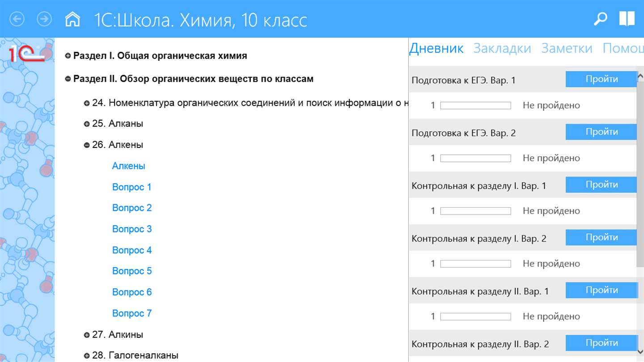Open the Алкены lesson link
This screenshot has height=362, width=644.
[x=129, y=166]
